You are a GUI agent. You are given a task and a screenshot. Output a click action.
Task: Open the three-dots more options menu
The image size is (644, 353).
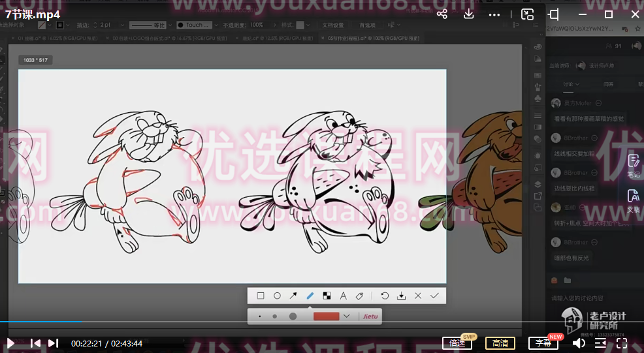tap(494, 14)
